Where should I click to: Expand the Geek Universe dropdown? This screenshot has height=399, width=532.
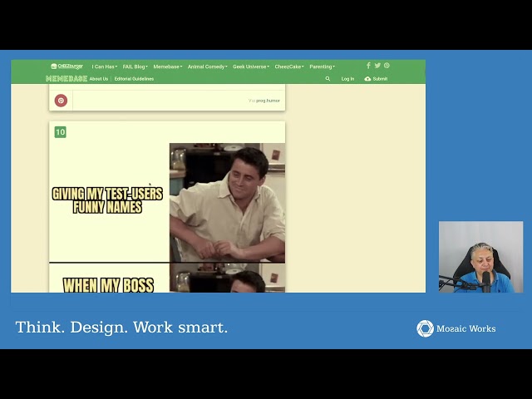click(251, 66)
